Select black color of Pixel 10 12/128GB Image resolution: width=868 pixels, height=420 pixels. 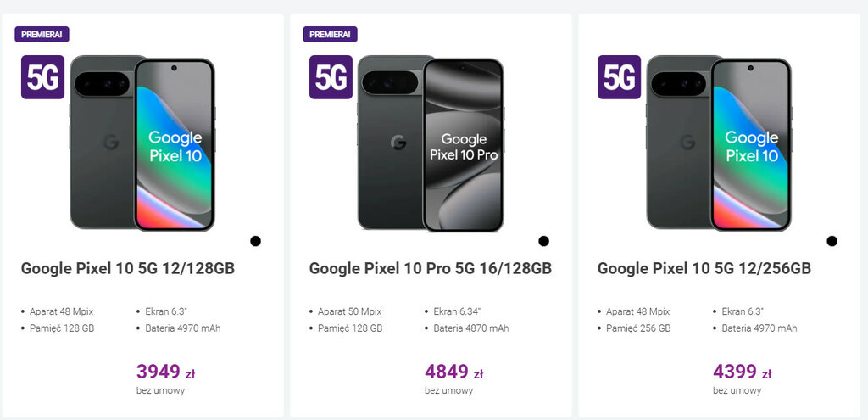pyautogui.click(x=255, y=241)
